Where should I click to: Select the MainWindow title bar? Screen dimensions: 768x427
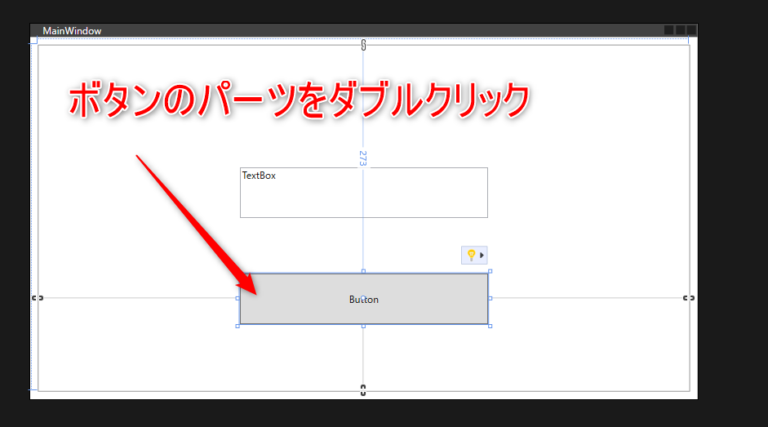click(300, 31)
